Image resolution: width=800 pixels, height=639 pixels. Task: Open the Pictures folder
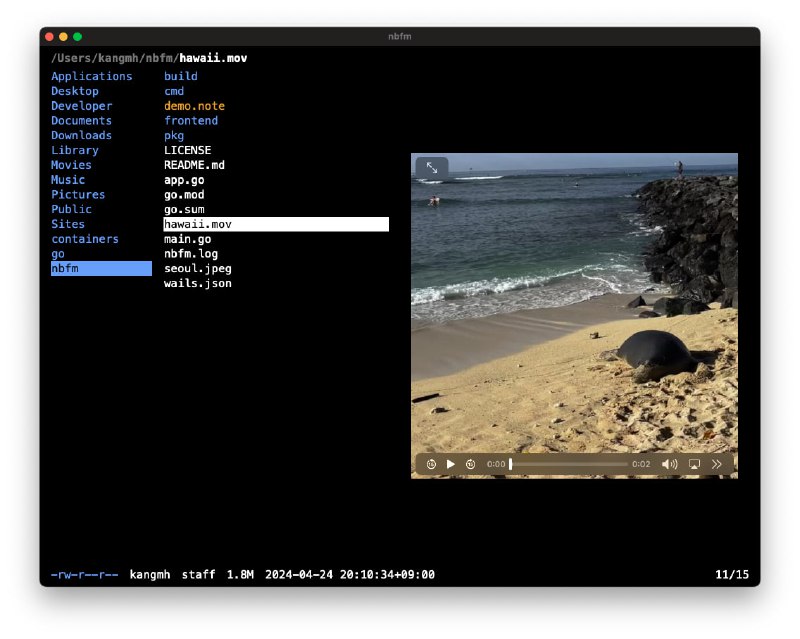pyautogui.click(x=78, y=194)
